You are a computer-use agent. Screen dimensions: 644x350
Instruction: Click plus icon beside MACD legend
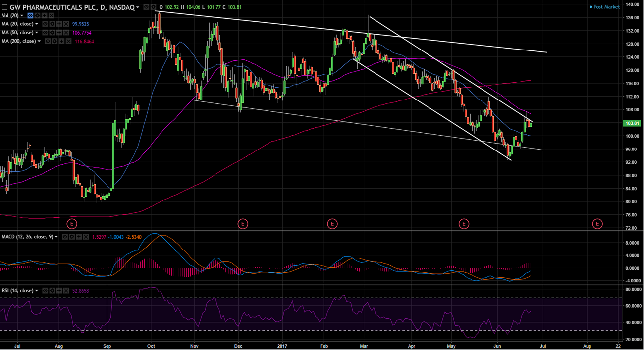point(79,237)
